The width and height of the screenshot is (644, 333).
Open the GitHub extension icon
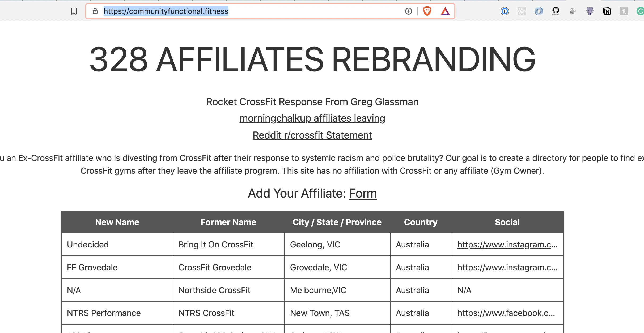[556, 11]
